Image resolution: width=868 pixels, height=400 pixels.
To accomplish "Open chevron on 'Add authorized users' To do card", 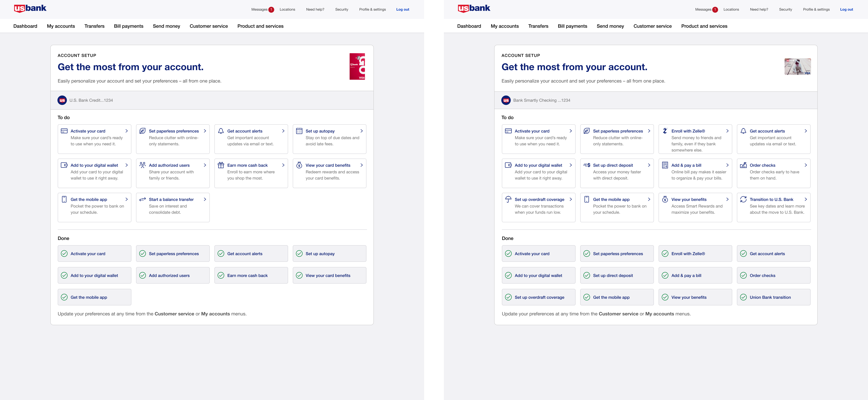I will point(205,165).
